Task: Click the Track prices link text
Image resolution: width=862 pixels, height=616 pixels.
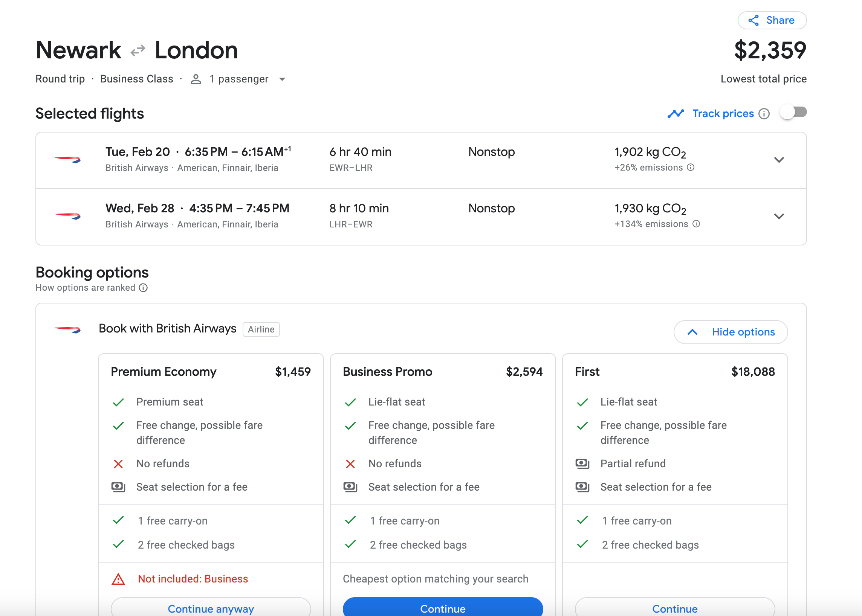Action: tap(723, 113)
